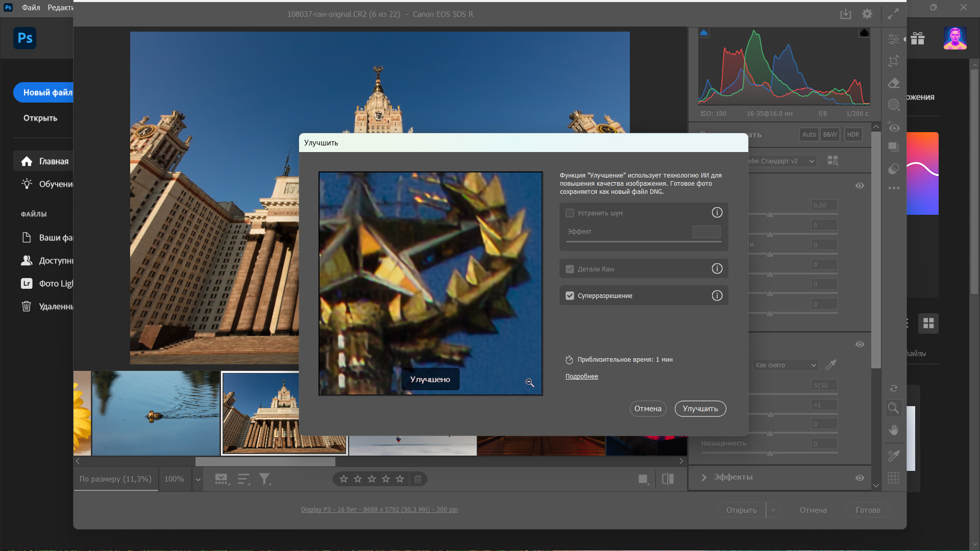The width and height of the screenshot is (980, 551).
Task: Zoom out in the Enhanced preview
Action: [x=530, y=383]
